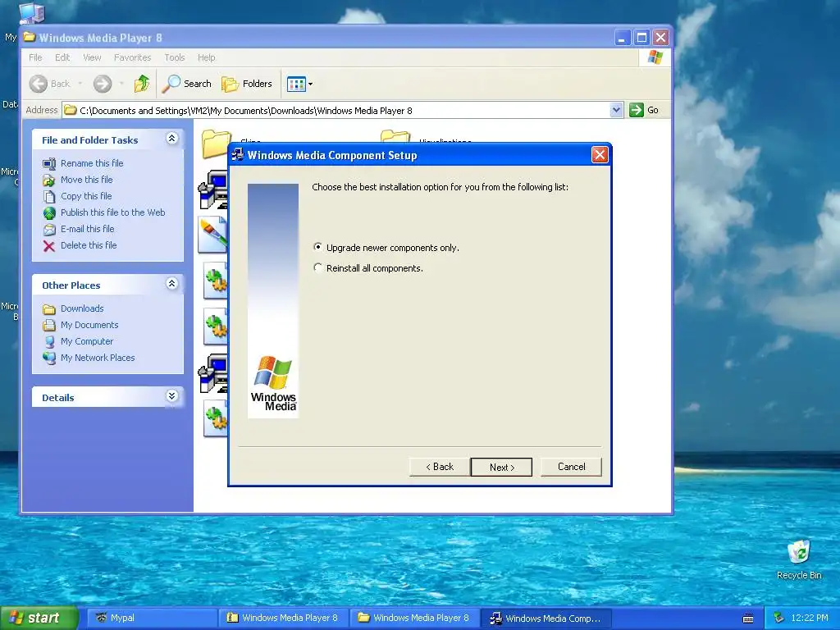Viewport: 840px width, 630px height.
Task: Close the Windows Media Component Setup dialog
Action: coord(600,155)
